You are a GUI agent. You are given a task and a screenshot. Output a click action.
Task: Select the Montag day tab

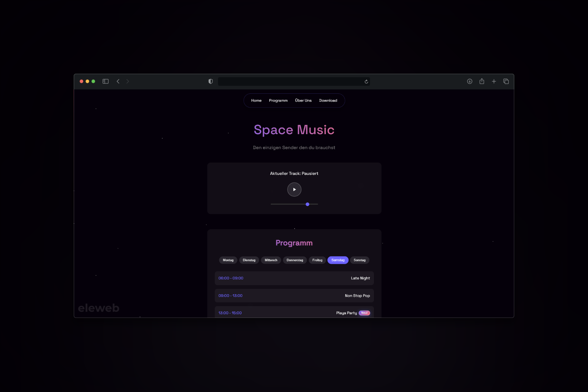(228, 260)
